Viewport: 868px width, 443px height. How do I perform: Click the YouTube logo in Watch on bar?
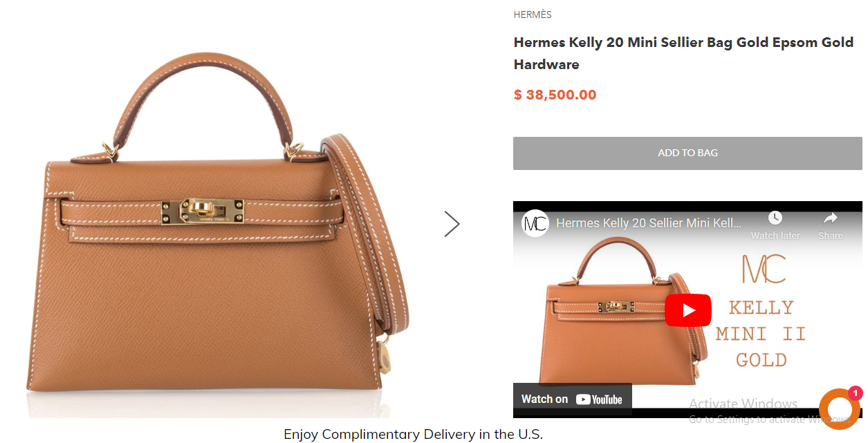[x=599, y=399]
